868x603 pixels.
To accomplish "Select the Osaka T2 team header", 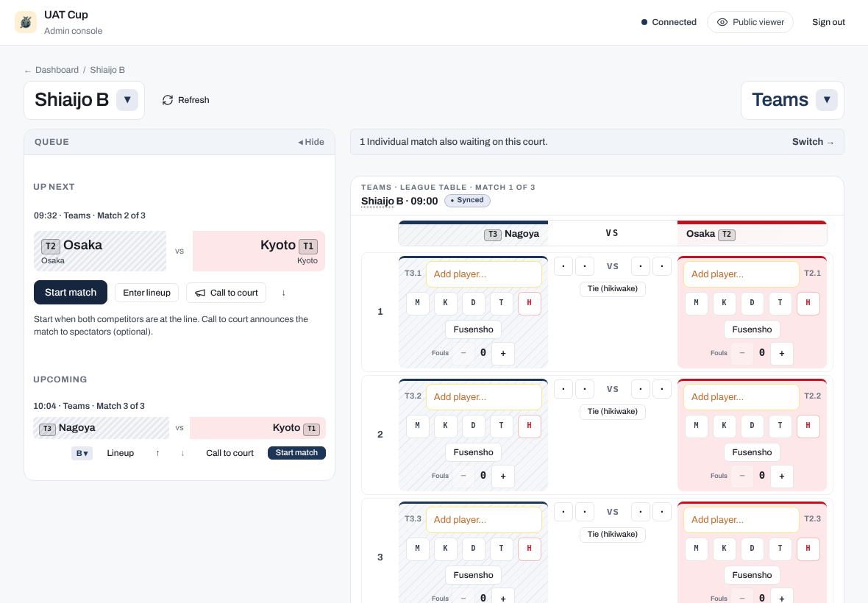I will point(752,233).
